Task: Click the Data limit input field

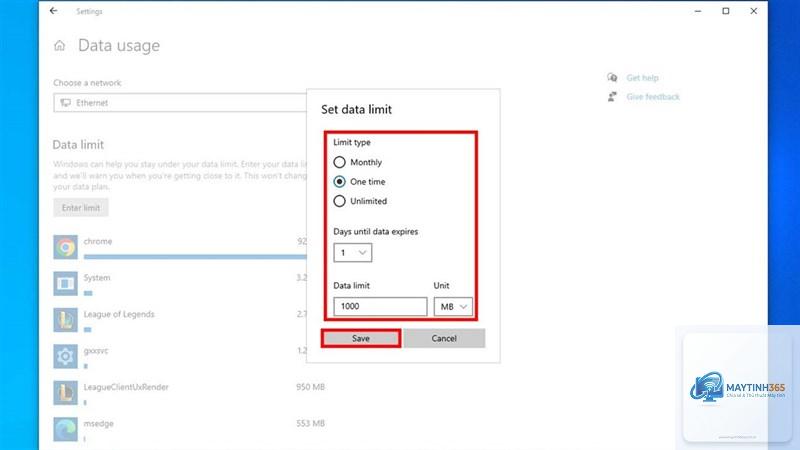Action: (x=380, y=306)
